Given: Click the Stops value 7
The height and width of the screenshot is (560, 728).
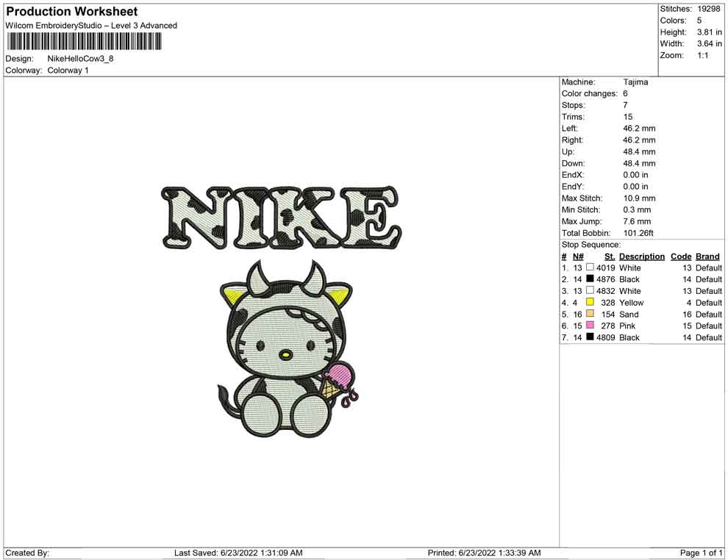Looking at the screenshot, I should tap(625, 105).
